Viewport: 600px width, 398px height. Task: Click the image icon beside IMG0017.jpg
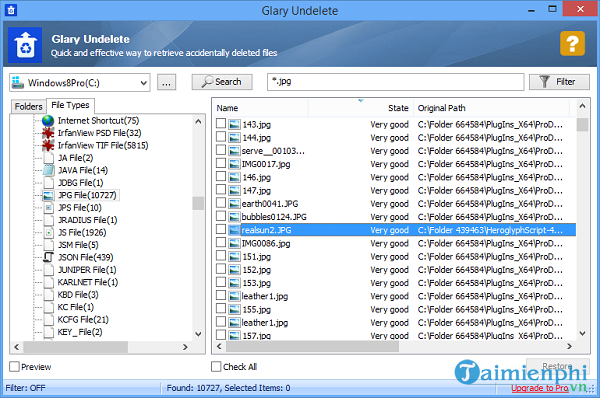234,164
